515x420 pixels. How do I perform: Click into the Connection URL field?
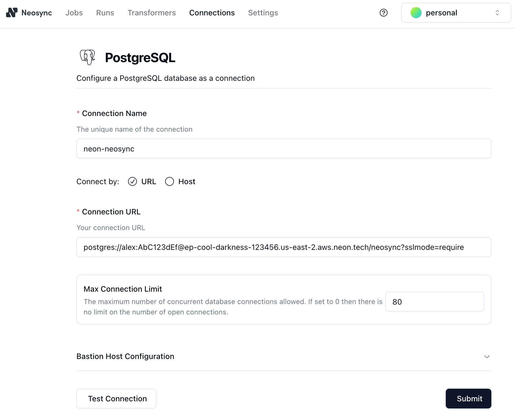284,247
